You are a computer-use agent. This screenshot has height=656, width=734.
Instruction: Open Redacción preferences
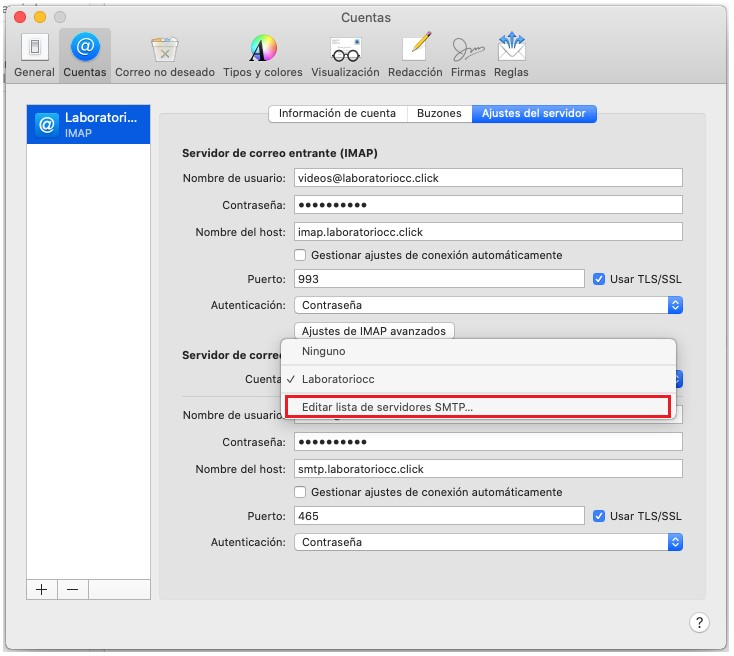415,56
